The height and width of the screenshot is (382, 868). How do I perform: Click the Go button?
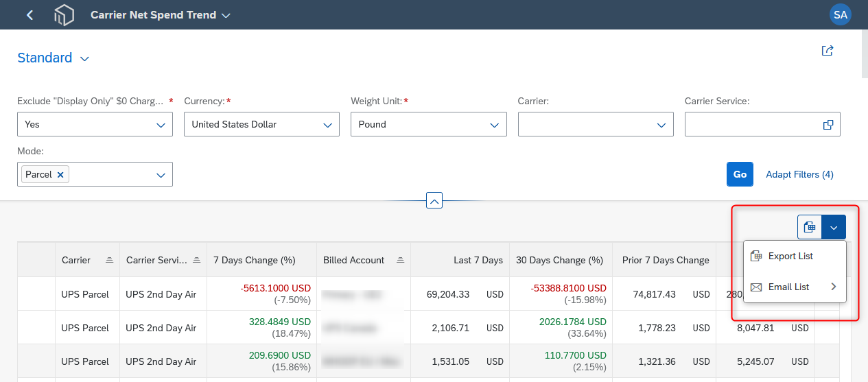tap(740, 174)
